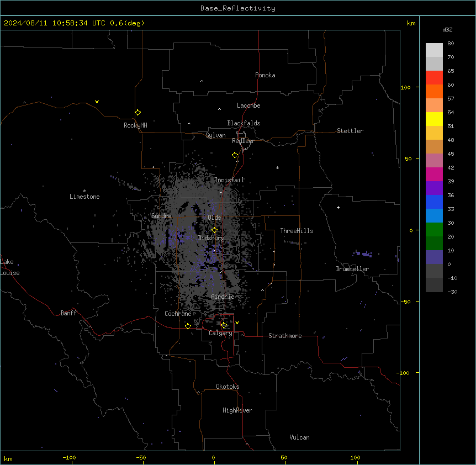Select the Didsbury label
476x465 pixels.
pyautogui.click(x=211, y=238)
